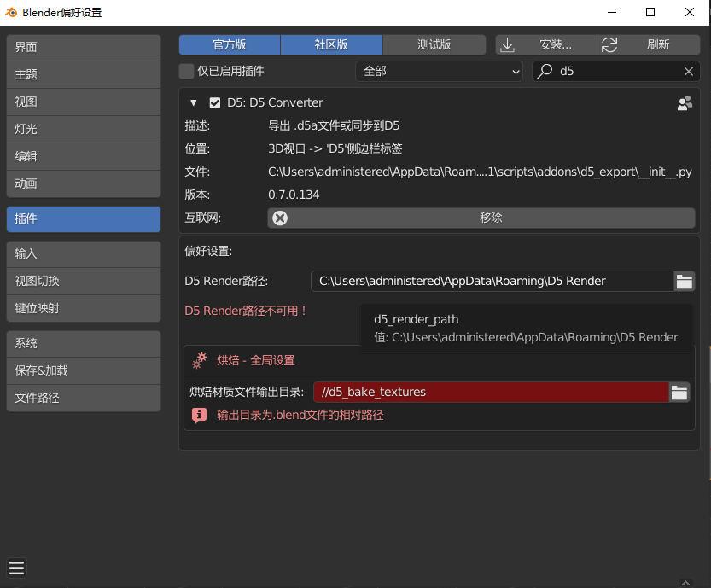Click the 烘焙材质文件输出目录: label

(247, 393)
